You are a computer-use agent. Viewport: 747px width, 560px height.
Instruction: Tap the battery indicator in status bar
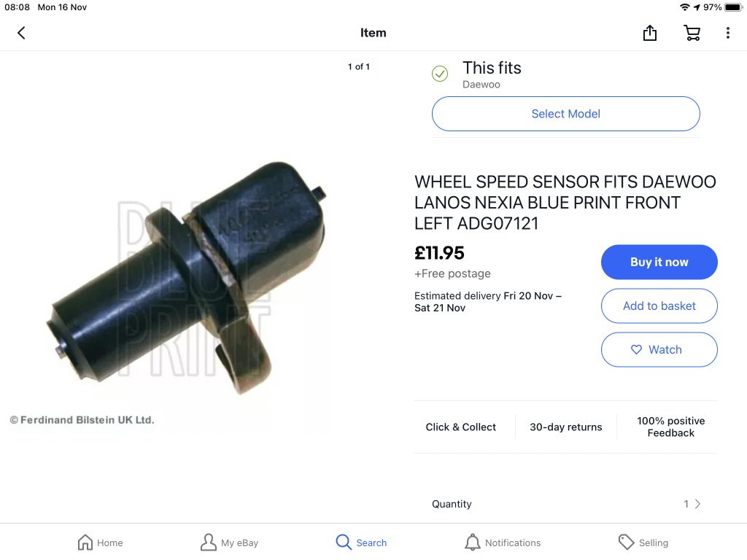pos(733,7)
